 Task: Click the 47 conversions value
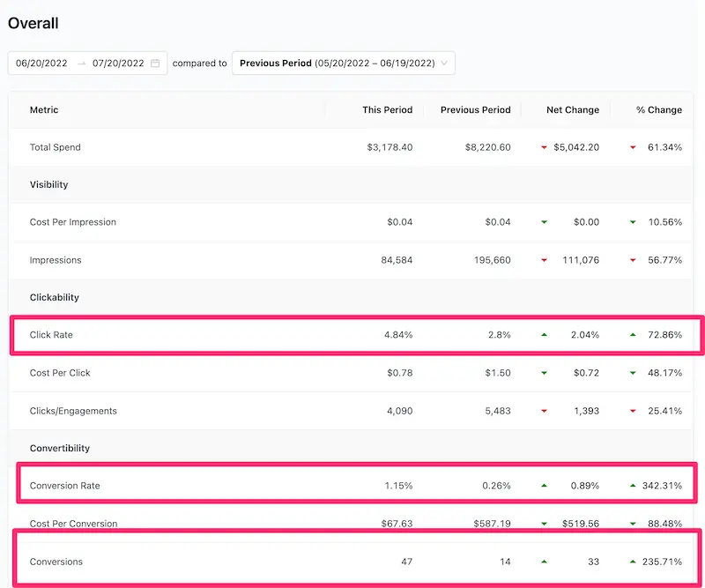point(407,562)
